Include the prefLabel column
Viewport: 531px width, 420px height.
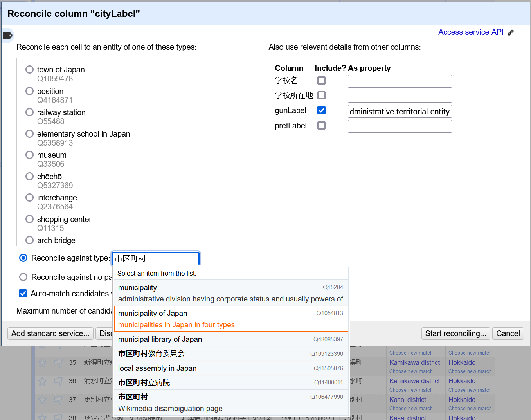pos(321,126)
